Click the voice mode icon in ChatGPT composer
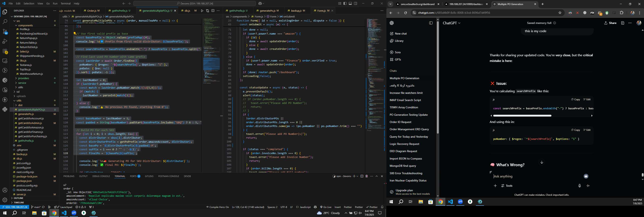This screenshot has height=217, width=644. point(588,186)
